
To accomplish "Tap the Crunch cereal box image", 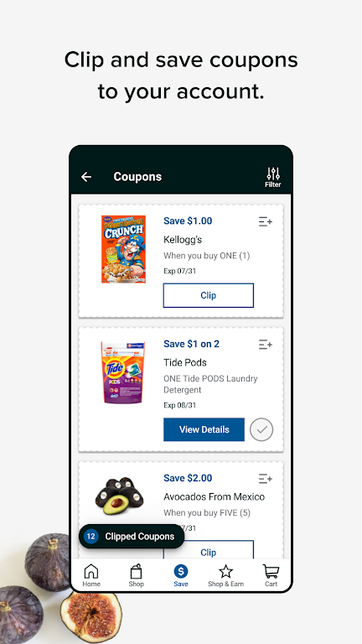I will (123, 249).
